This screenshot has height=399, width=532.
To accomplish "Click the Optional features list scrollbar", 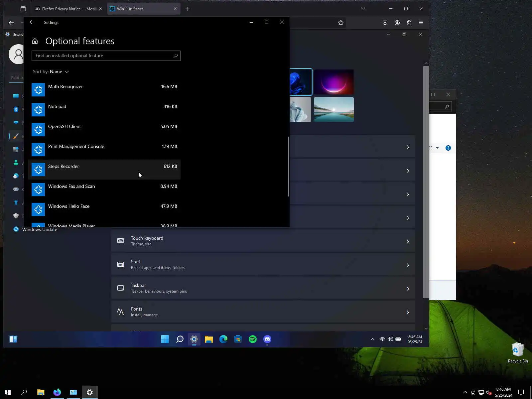I will click(x=288, y=166).
